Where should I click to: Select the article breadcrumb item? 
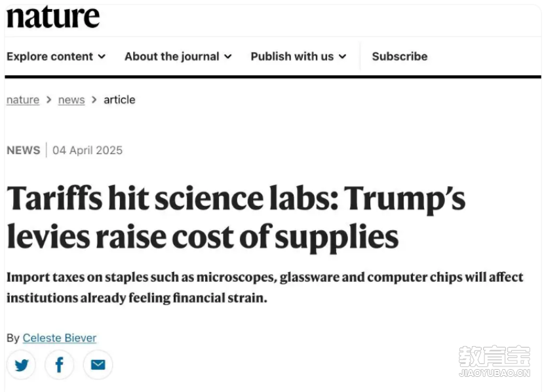119,100
